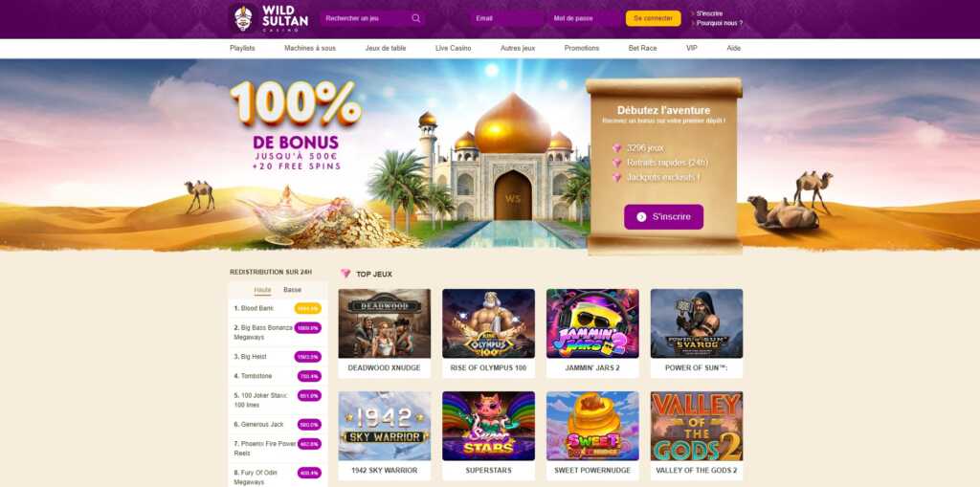980x487 pixels.
Task: Focus the Email input field
Action: point(507,18)
